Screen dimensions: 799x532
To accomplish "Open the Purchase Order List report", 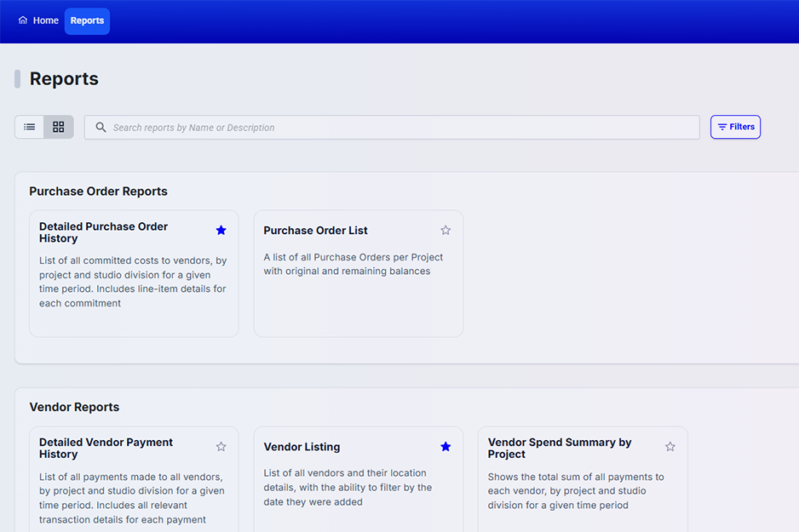I will pyautogui.click(x=316, y=231).
